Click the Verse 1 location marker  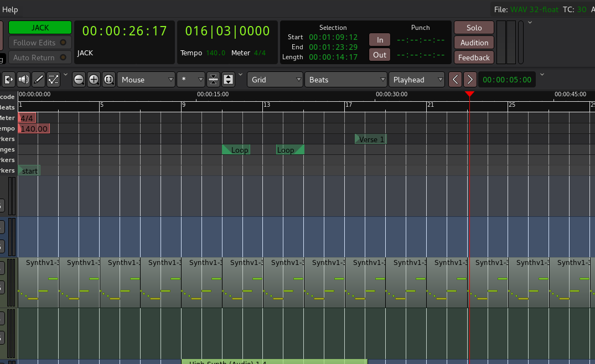[371, 139]
